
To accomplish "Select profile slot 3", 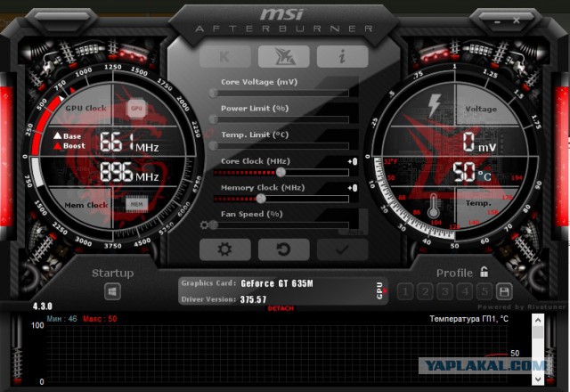I will pos(445,291).
